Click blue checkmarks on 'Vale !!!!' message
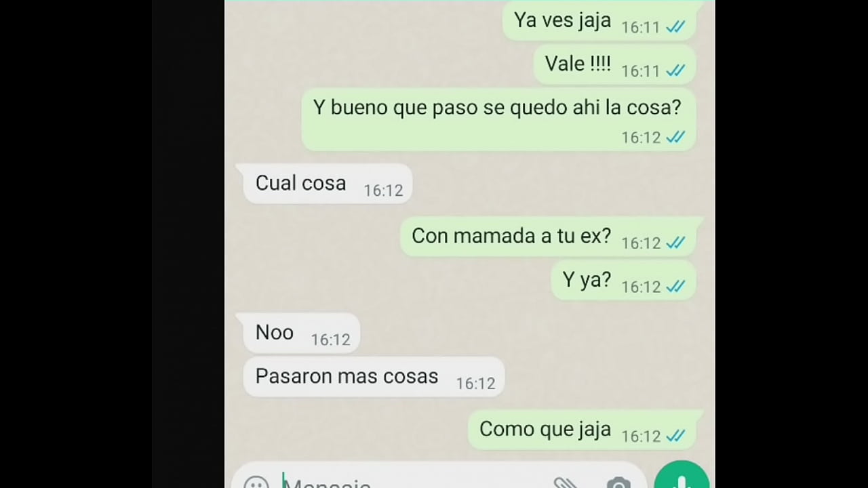868x488 pixels. coord(675,70)
